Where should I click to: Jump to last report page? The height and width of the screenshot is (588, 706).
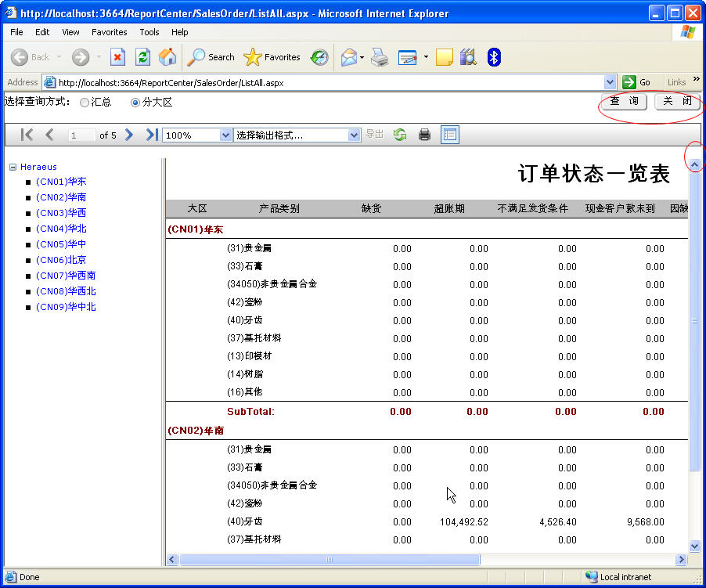click(x=152, y=135)
